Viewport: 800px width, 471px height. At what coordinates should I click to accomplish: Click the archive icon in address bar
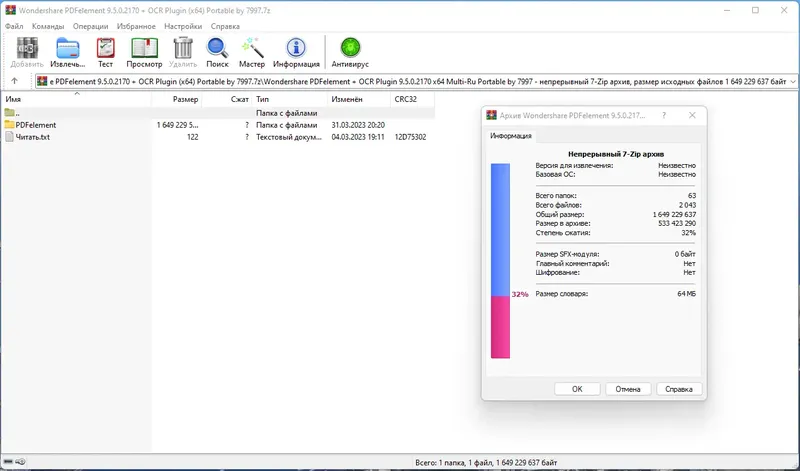[x=42, y=81]
